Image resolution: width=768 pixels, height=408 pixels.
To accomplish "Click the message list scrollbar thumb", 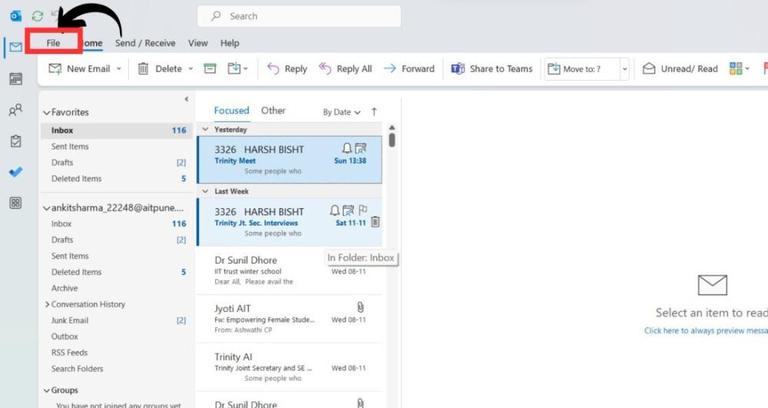I will tap(392, 140).
